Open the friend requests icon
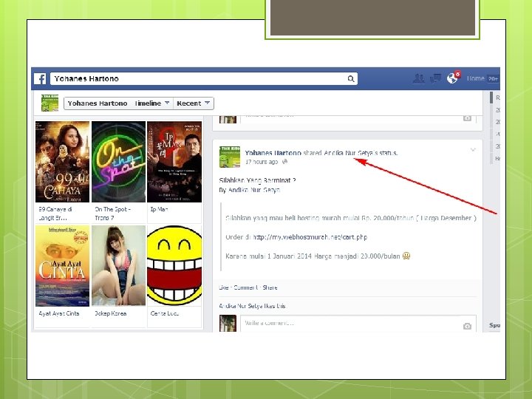The width and height of the screenshot is (532, 399). (x=419, y=78)
